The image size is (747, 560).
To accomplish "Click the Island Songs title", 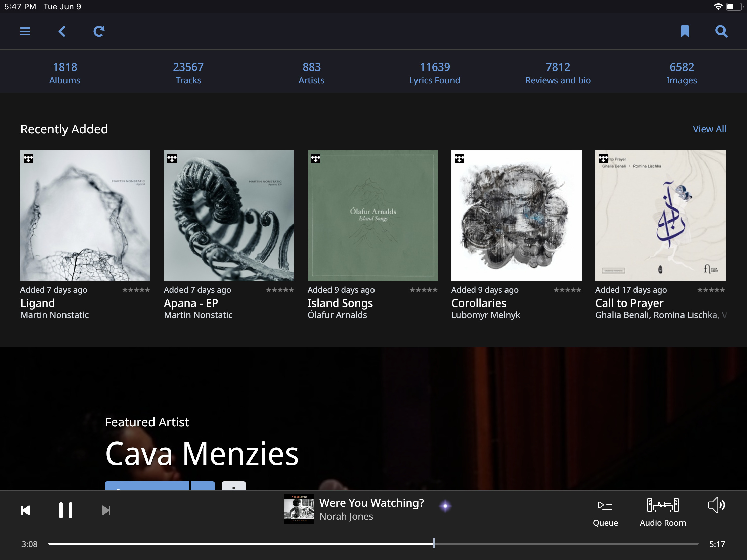I will tap(340, 303).
